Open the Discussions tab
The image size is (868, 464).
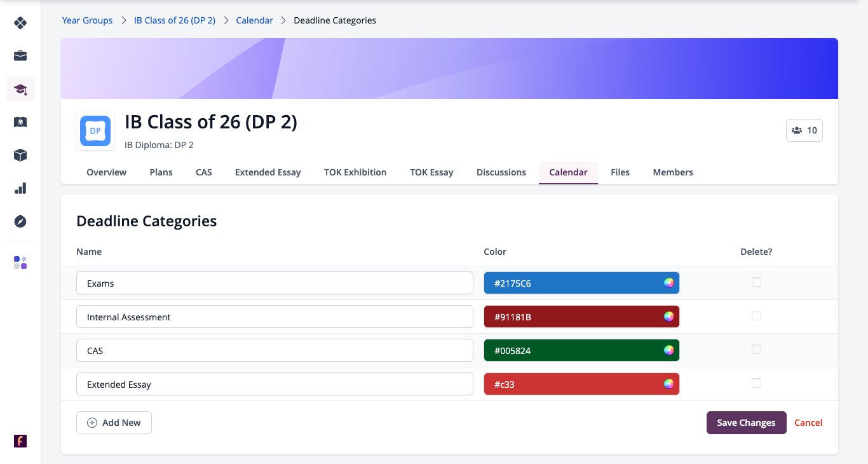[x=501, y=172]
